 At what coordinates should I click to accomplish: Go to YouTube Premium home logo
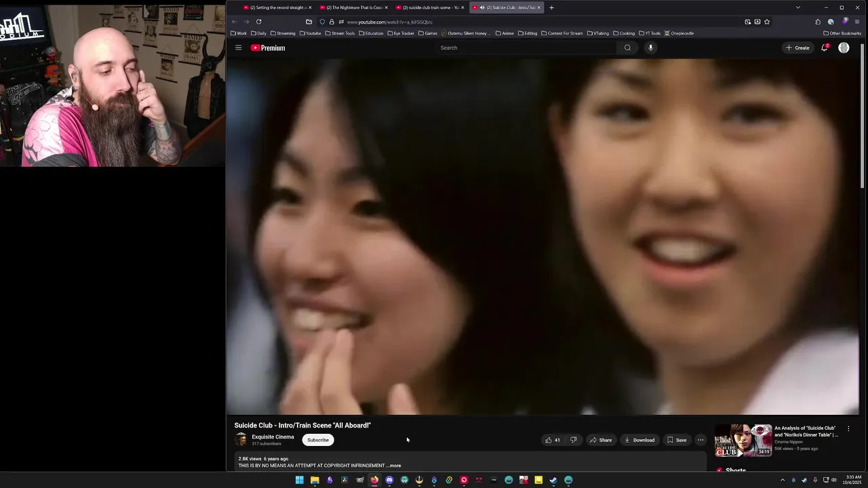pyautogui.click(x=268, y=47)
